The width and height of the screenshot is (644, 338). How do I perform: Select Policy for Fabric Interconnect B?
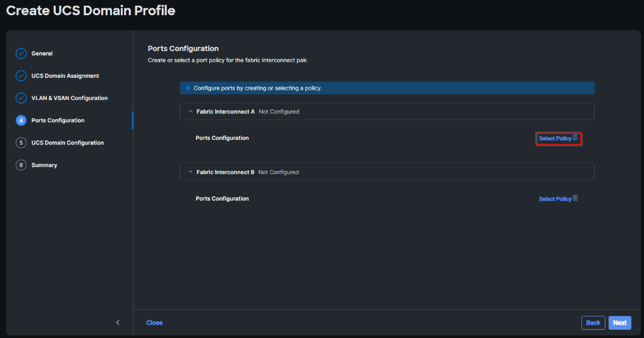click(x=555, y=199)
